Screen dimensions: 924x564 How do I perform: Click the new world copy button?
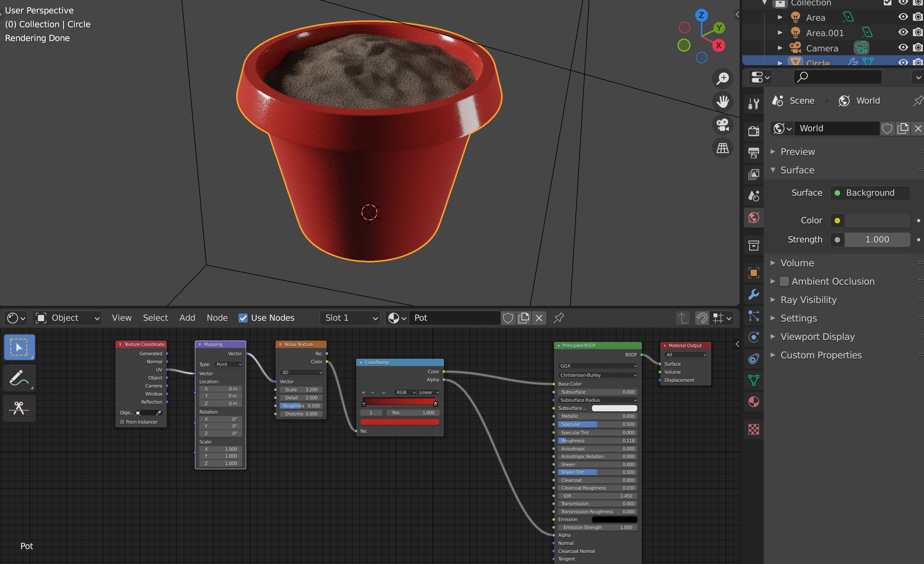903,129
